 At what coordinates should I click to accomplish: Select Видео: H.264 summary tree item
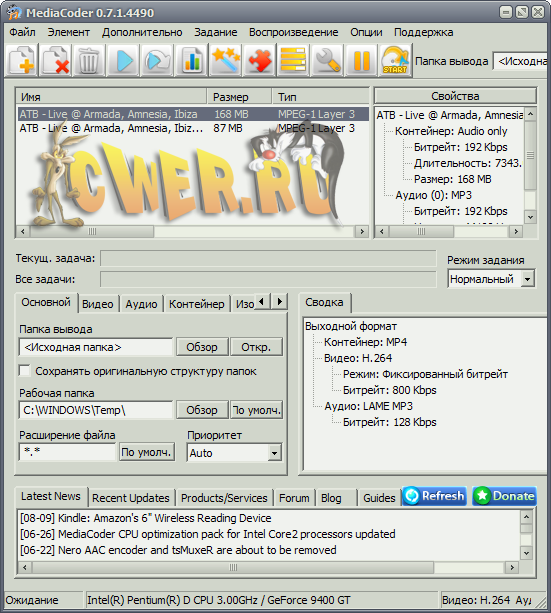coord(358,358)
